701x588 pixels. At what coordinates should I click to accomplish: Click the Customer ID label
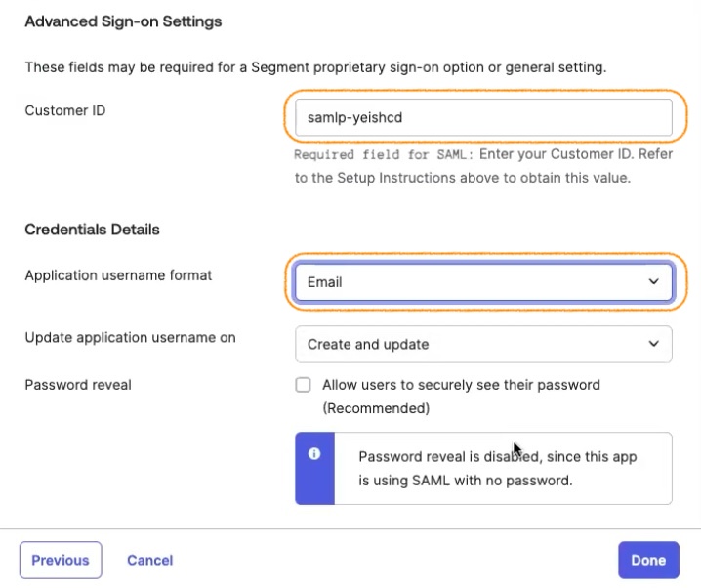[x=65, y=110]
